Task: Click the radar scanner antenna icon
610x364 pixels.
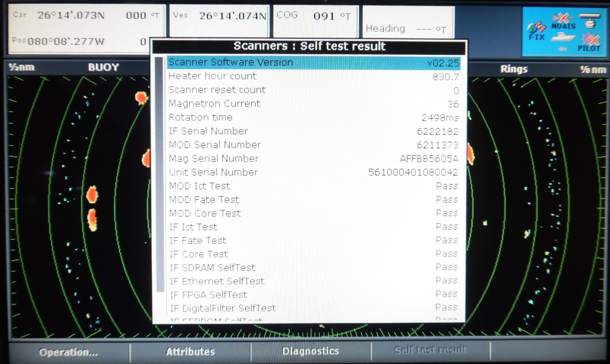Action: 590,20
